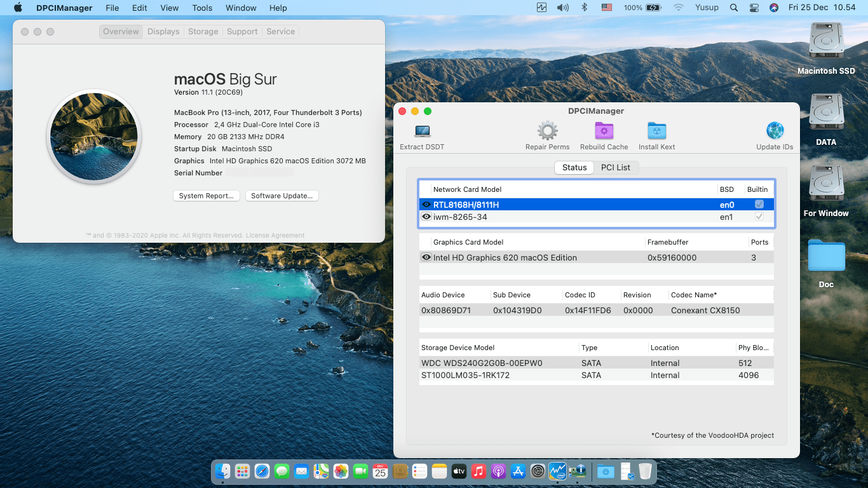Click the System Report button
The width and height of the screenshot is (868, 488).
[207, 196]
